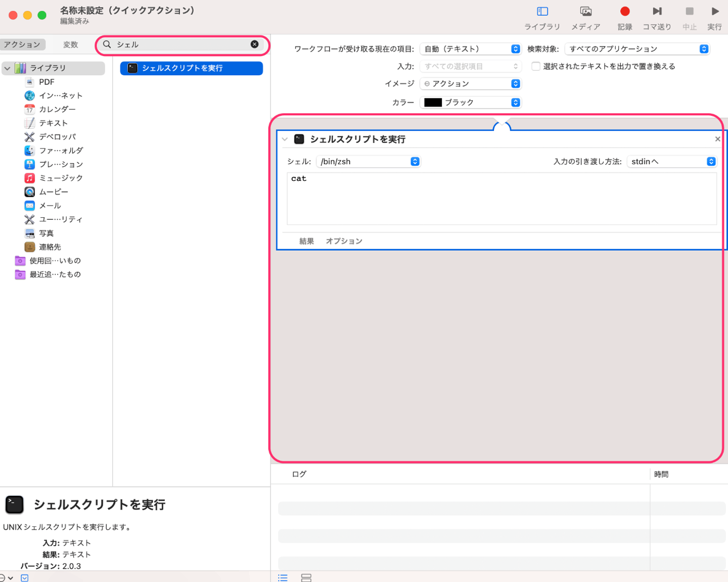This screenshot has height=582, width=728.
Task: Select the ユー…リティ category icon
Action: [30, 219]
